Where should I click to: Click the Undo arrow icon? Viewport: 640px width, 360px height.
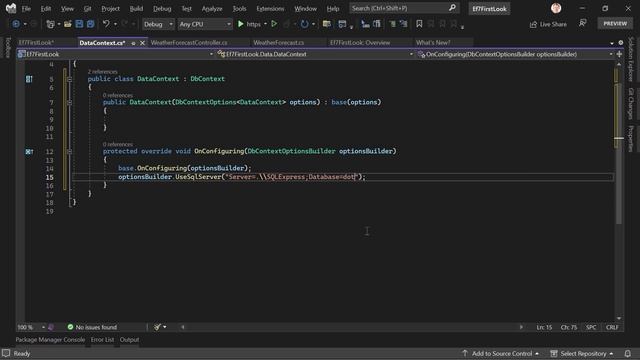pos(106,24)
